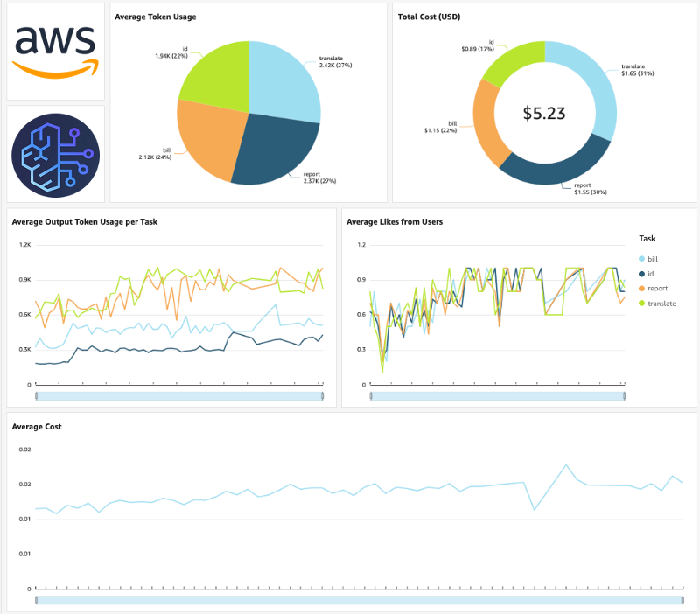Hide the report series via the Task legend
The width and height of the screenshot is (700, 614).
tap(659, 289)
